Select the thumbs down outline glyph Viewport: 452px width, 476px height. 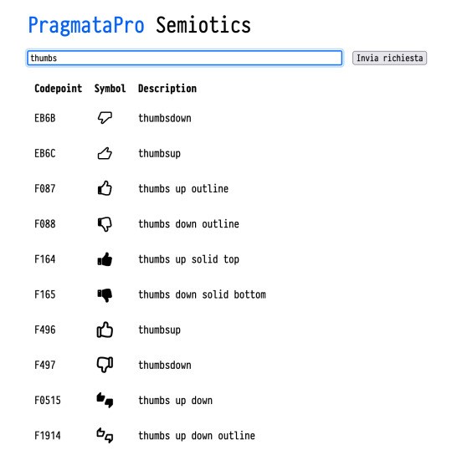[105, 224]
